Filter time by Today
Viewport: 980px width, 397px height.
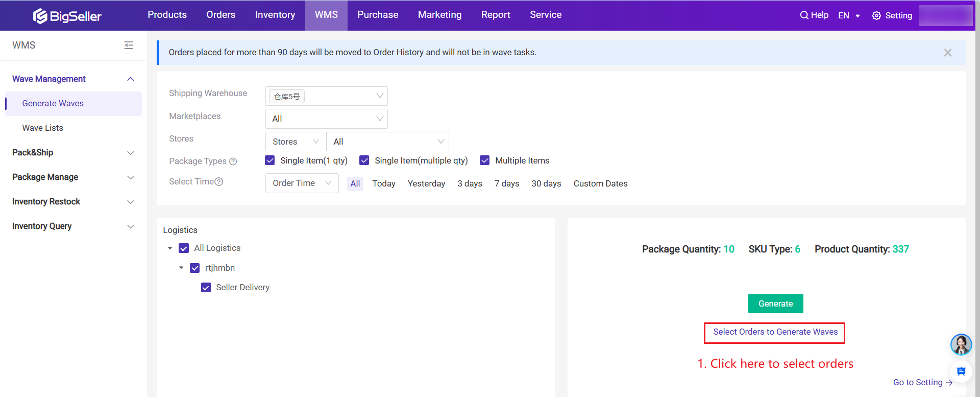point(384,184)
